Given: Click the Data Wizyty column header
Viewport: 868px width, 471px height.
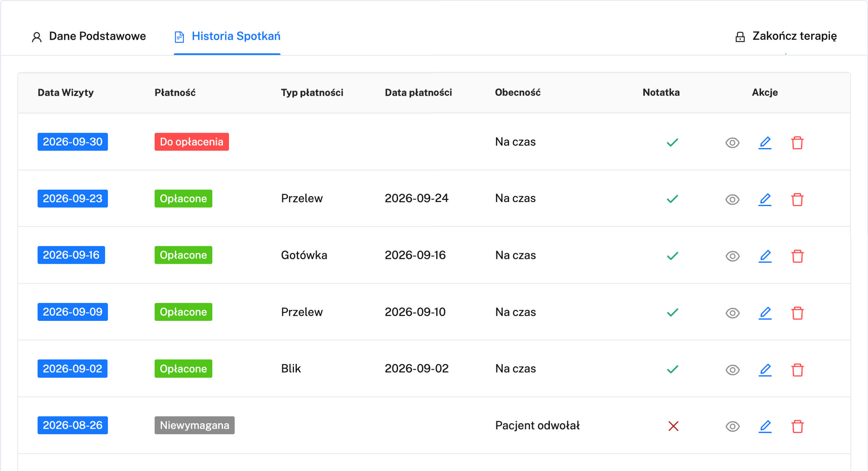Looking at the screenshot, I should pos(66,92).
